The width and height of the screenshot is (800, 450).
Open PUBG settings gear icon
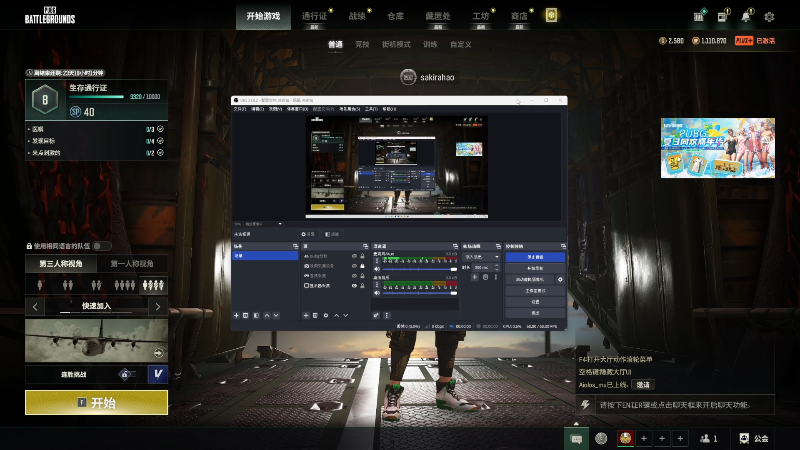tap(769, 17)
